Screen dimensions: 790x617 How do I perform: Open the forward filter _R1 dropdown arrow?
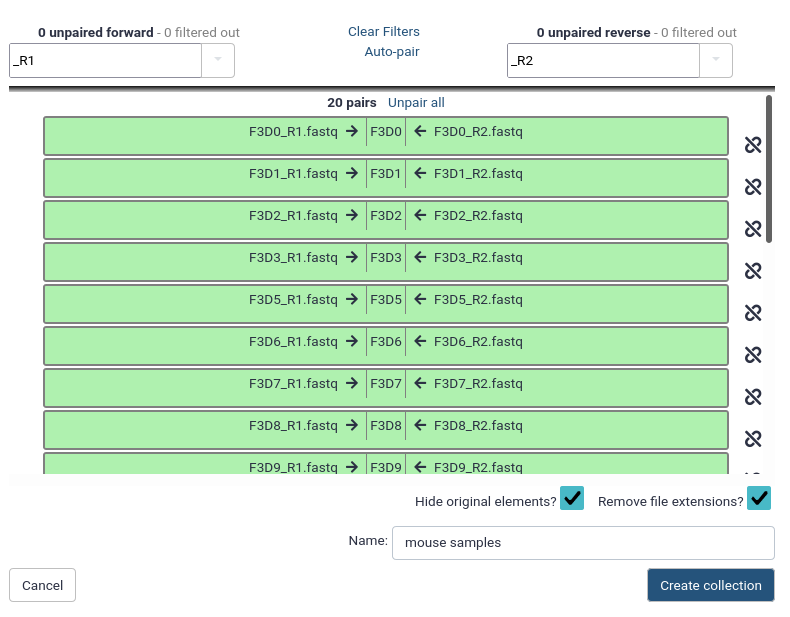pos(218,60)
